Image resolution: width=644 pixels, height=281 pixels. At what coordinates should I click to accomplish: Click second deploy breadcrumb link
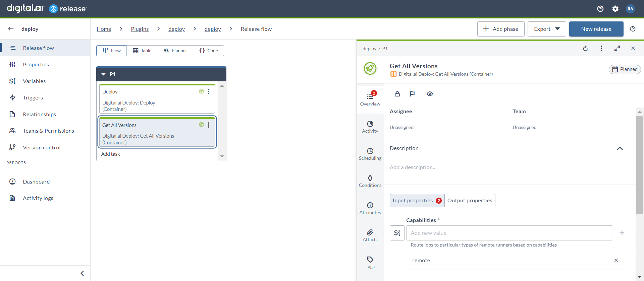click(213, 29)
